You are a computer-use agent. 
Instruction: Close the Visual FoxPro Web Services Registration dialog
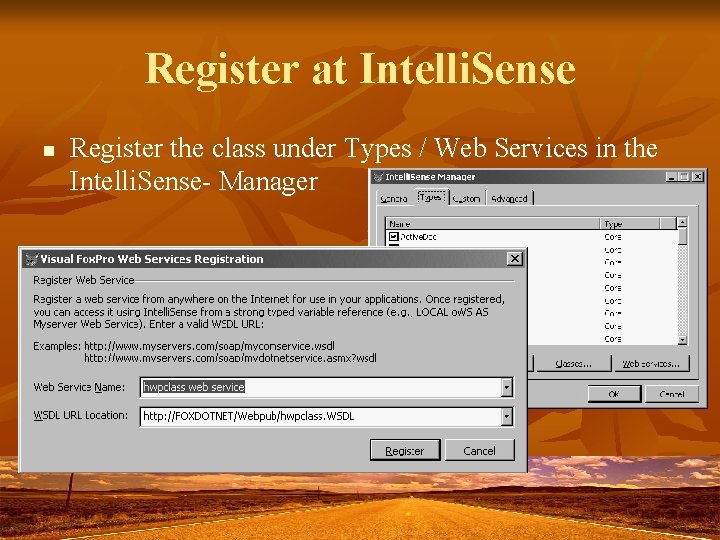[x=515, y=259]
